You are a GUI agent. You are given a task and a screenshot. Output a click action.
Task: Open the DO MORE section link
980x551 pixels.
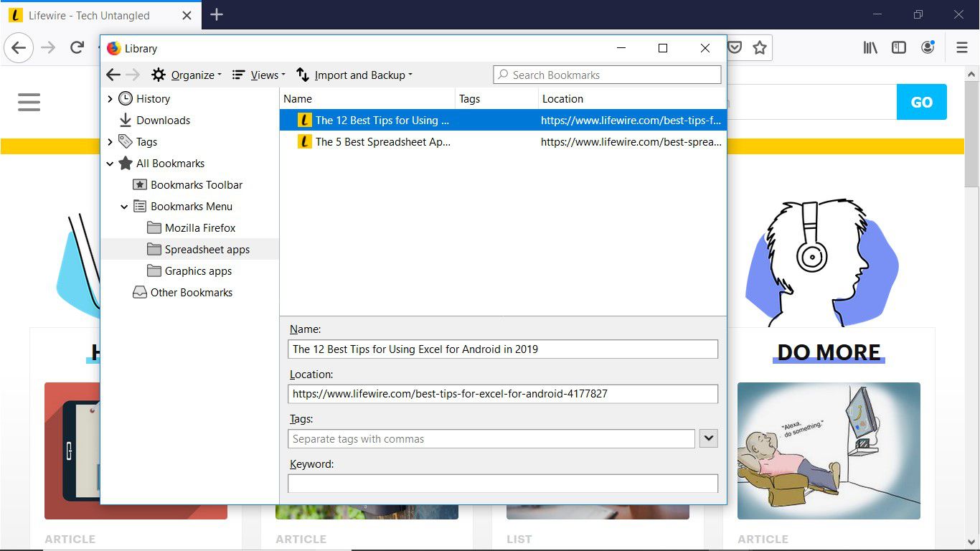pos(829,352)
